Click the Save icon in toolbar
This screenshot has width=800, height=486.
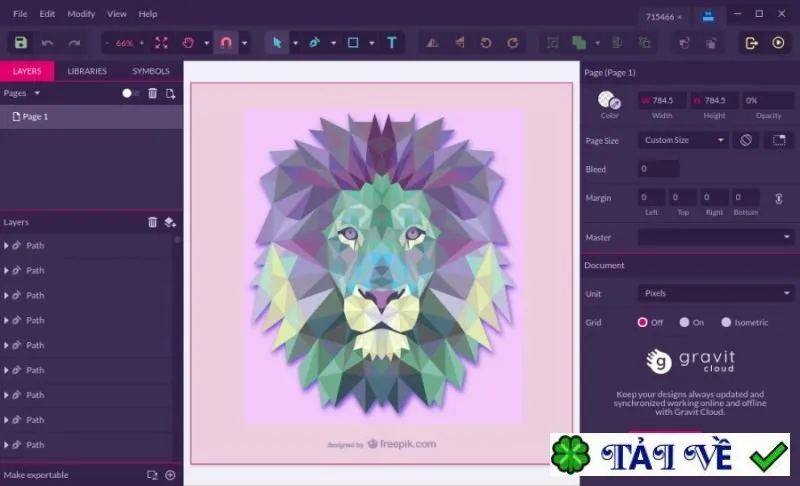coord(20,42)
